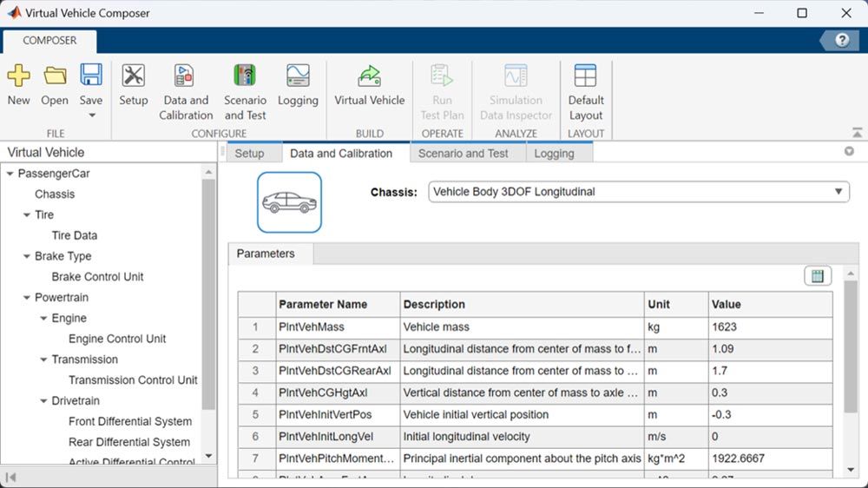This screenshot has height=488, width=868.
Task: Click the tree panel scrollbar thumb
Action: tap(208, 293)
